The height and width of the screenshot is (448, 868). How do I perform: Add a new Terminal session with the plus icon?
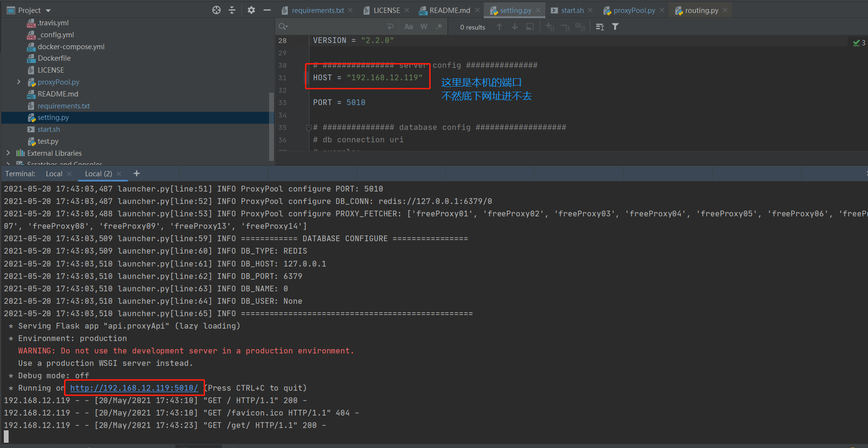[x=137, y=173]
